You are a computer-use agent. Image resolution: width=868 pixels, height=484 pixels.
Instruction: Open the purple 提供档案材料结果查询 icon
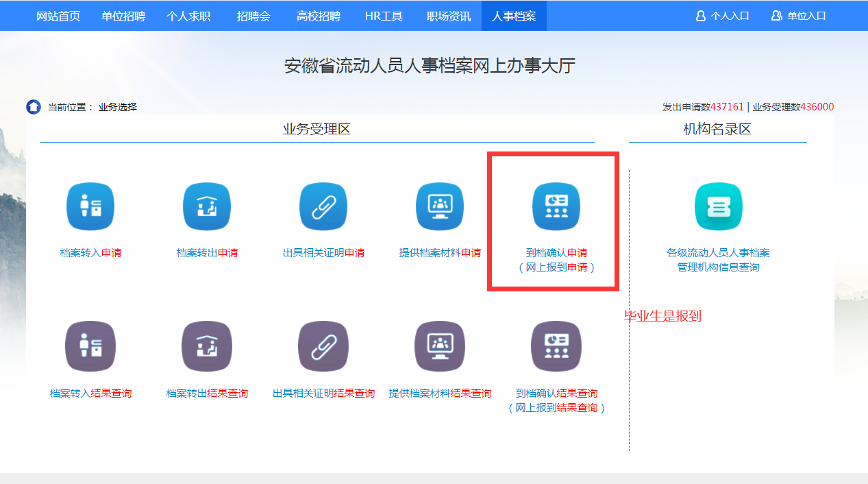click(x=440, y=346)
